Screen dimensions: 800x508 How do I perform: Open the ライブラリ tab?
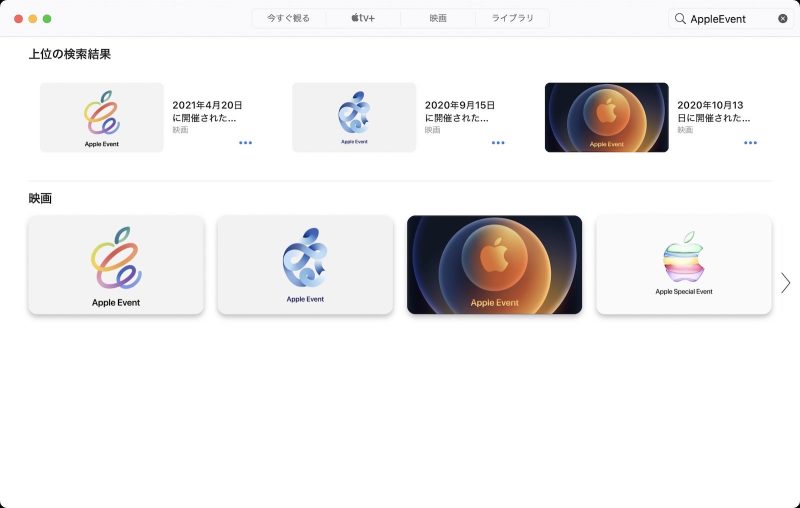pyautogui.click(x=512, y=18)
